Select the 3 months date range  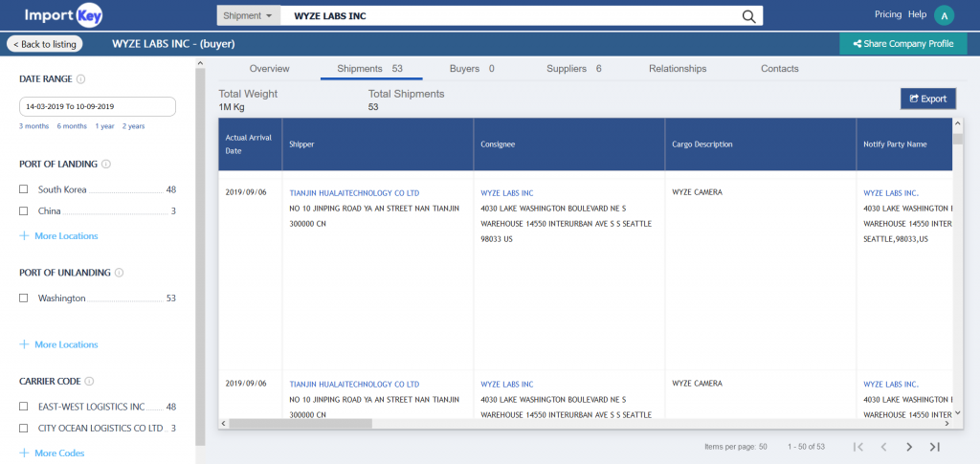pos(33,126)
